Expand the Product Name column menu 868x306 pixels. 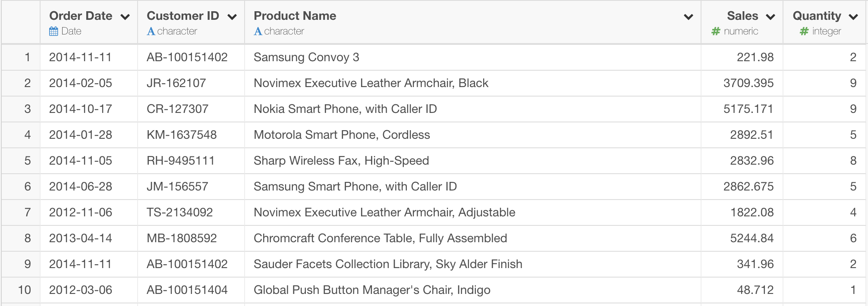(689, 17)
